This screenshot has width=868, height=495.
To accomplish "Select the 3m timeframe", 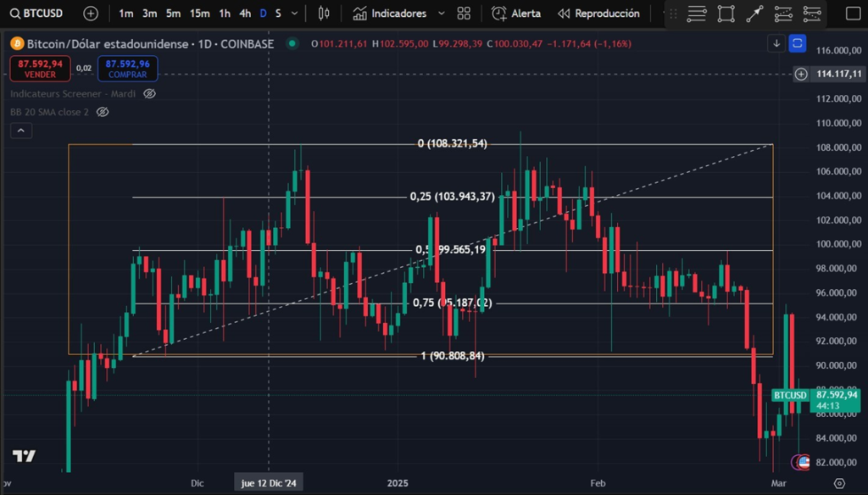I will (149, 14).
